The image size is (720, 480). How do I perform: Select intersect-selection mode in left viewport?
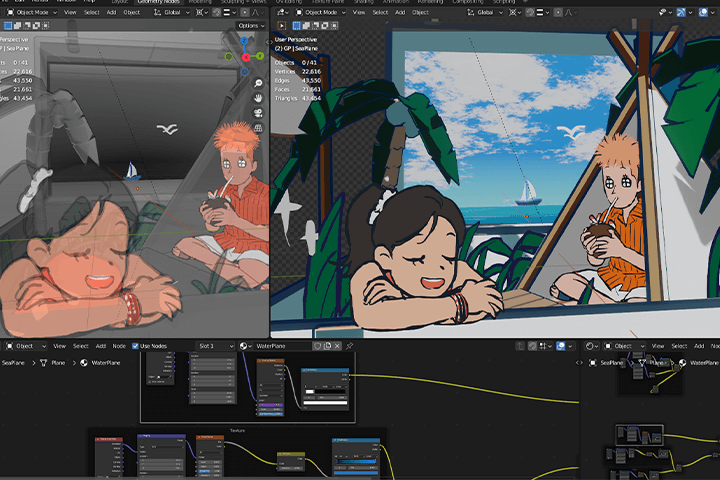45,26
